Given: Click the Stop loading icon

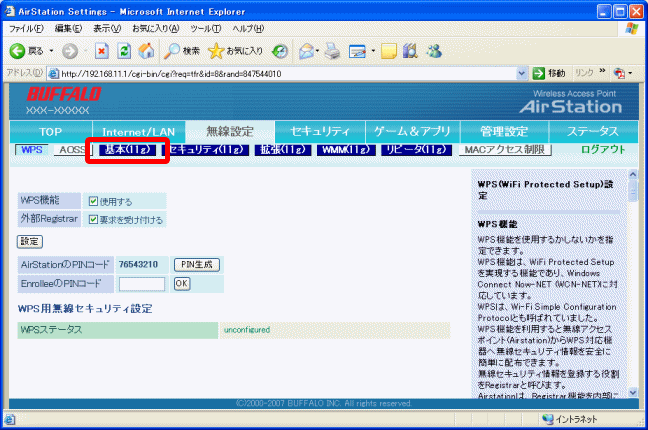Looking at the screenshot, I should pos(102,51).
